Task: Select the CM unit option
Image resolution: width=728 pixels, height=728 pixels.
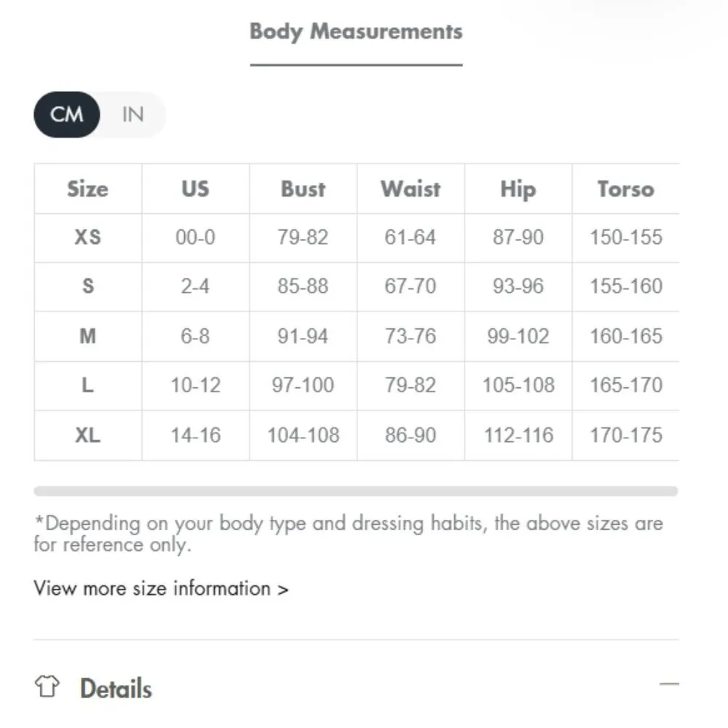Action: tap(67, 115)
